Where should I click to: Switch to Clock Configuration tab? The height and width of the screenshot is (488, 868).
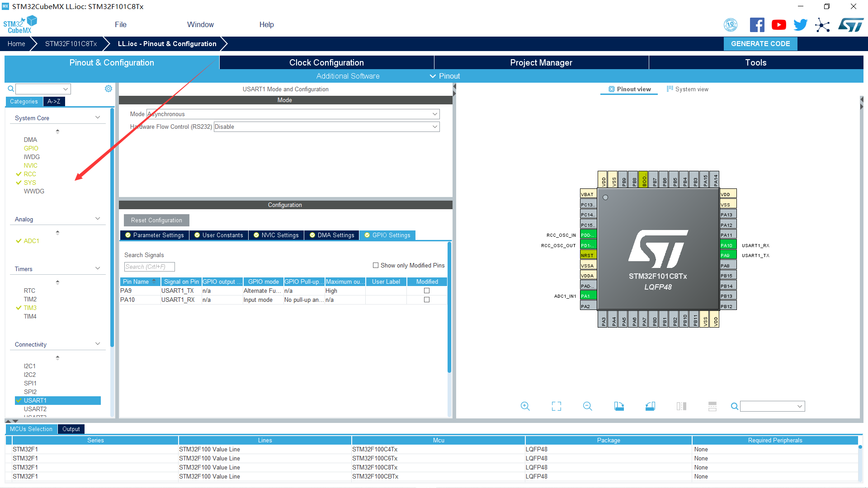(326, 62)
